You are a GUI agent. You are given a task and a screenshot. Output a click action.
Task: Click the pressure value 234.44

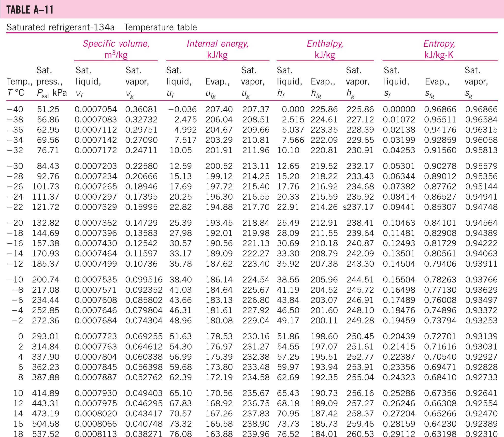[46, 300]
